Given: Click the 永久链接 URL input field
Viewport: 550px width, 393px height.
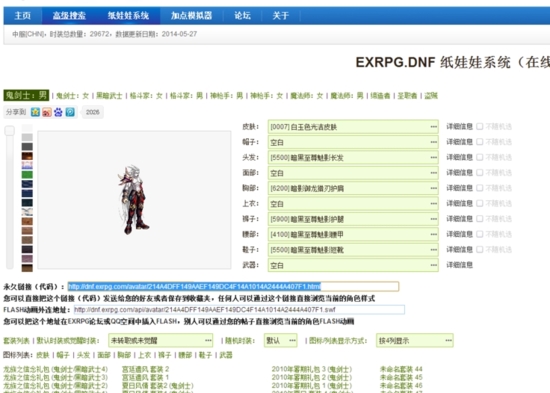Looking at the screenshot, I should tap(233, 287).
